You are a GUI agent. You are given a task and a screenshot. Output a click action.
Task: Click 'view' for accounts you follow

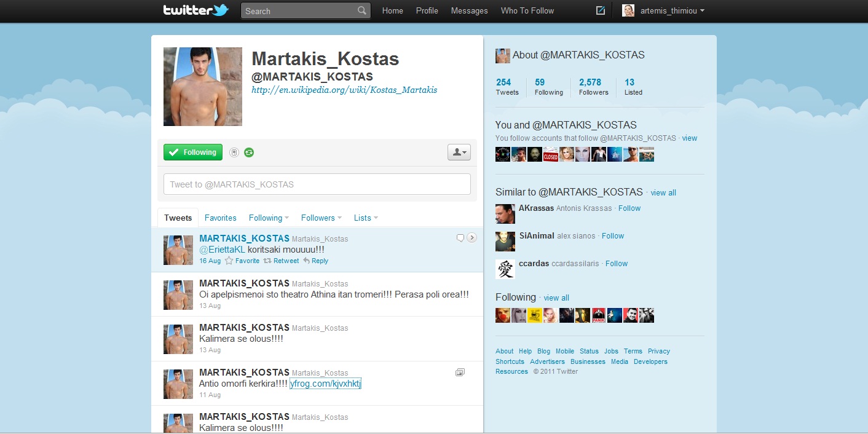(690, 138)
